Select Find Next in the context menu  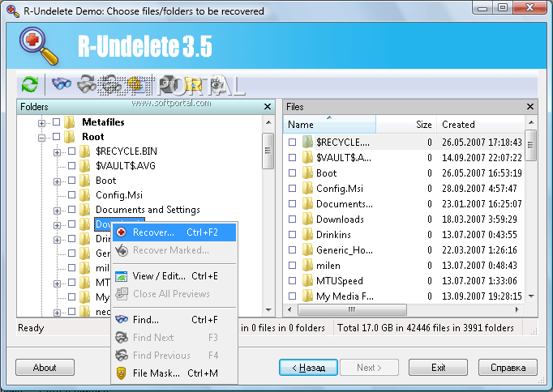tap(174, 338)
